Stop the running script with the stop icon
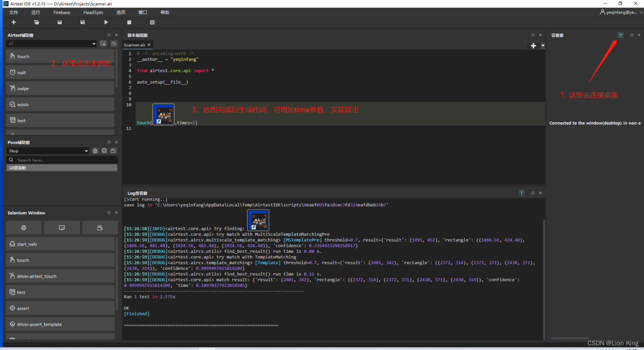This screenshot has height=350, width=644. (129, 22)
